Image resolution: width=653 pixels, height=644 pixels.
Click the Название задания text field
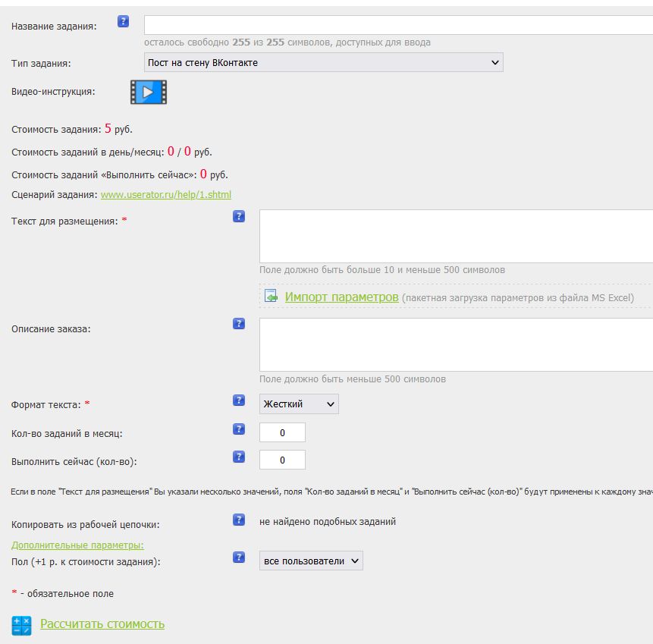point(398,25)
